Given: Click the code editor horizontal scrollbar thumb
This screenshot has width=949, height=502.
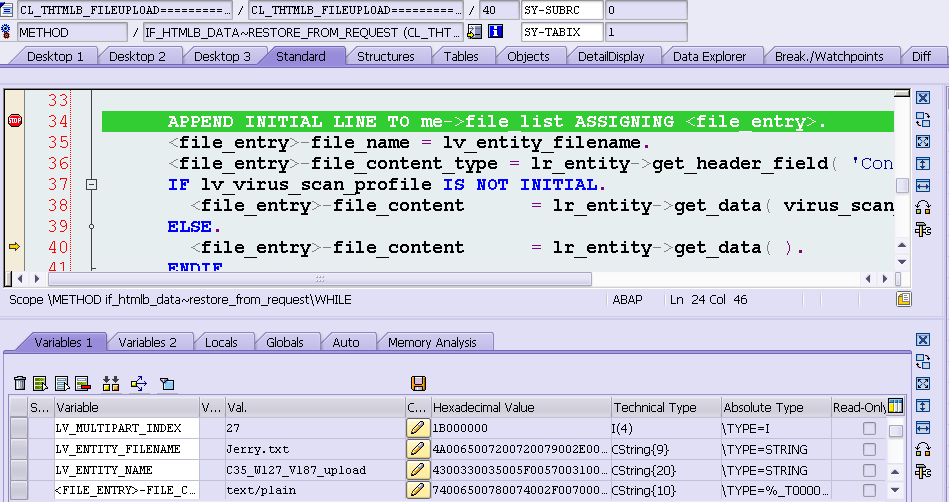Looking at the screenshot, I should pos(320,279).
